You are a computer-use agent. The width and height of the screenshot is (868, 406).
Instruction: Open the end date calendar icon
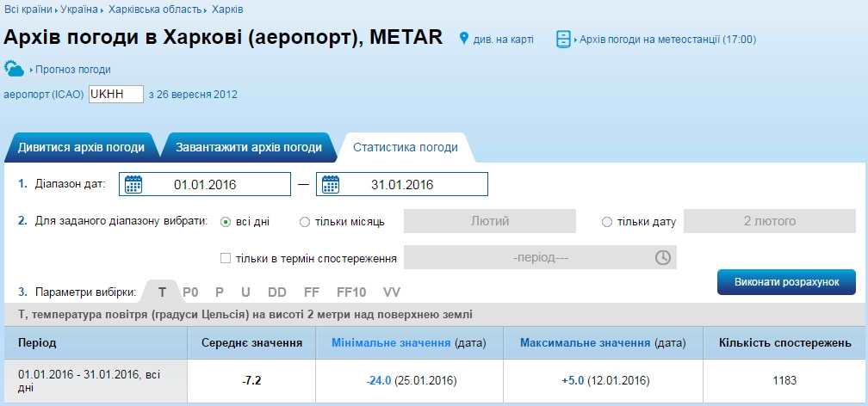(331, 184)
